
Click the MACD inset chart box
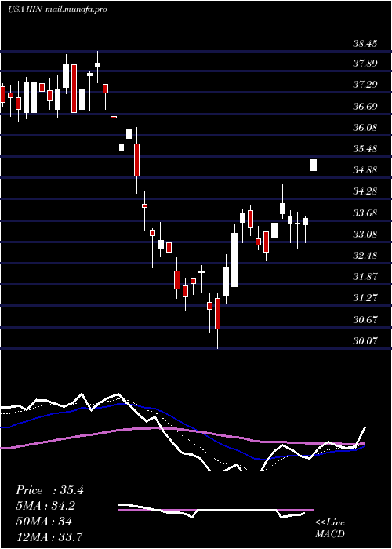(x=216, y=510)
